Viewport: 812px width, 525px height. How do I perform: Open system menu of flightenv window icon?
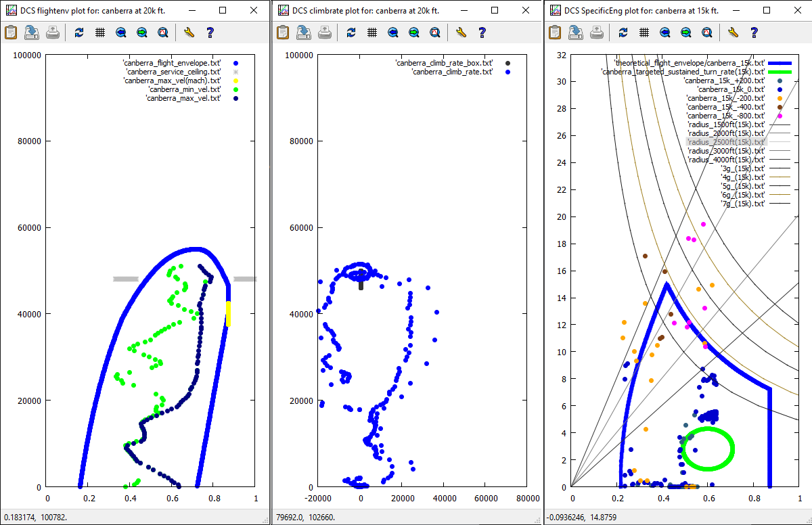click(11, 11)
